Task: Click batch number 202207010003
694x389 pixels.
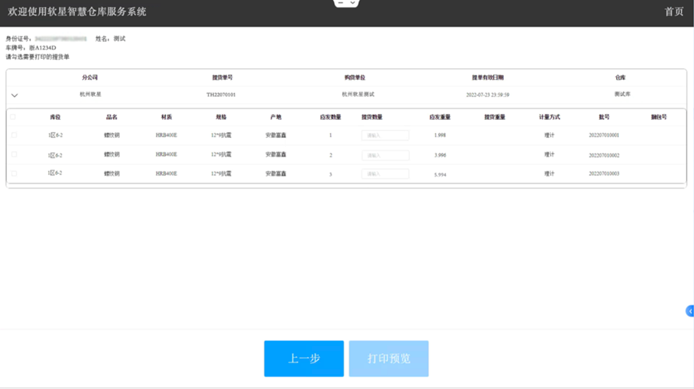Action: (x=604, y=174)
